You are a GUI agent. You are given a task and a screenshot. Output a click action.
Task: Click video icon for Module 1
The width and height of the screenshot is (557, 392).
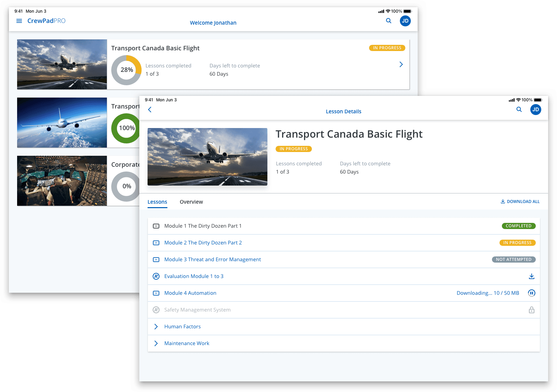tap(156, 226)
